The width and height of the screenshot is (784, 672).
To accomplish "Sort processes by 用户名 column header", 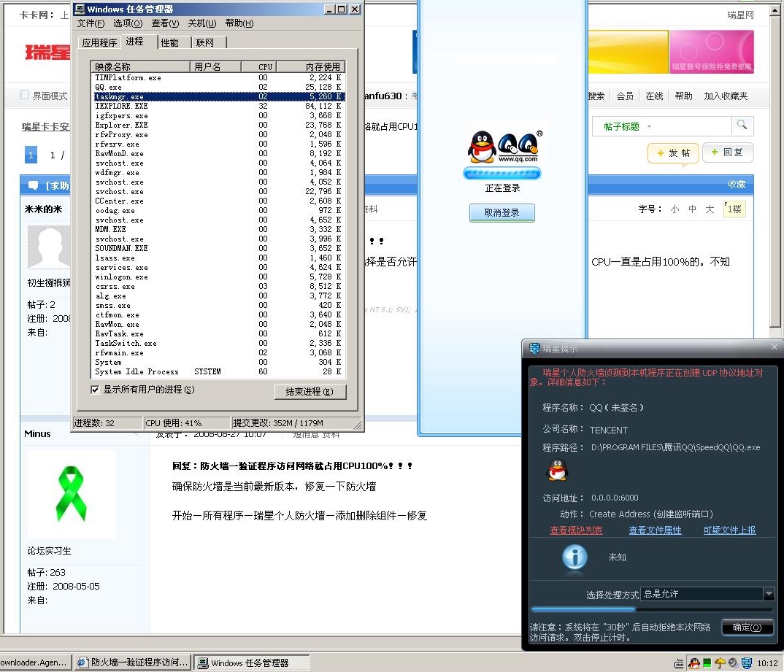I will tap(215, 66).
